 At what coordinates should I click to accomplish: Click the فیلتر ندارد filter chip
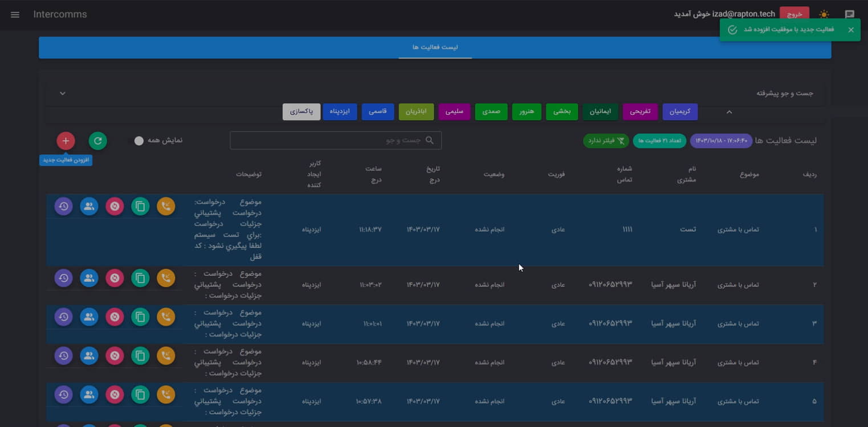click(x=606, y=141)
